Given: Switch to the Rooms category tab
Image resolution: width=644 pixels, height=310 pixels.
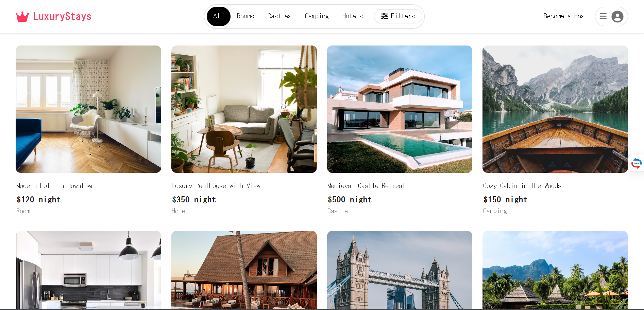Looking at the screenshot, I should pyautogui.click(x=245, y=16).
